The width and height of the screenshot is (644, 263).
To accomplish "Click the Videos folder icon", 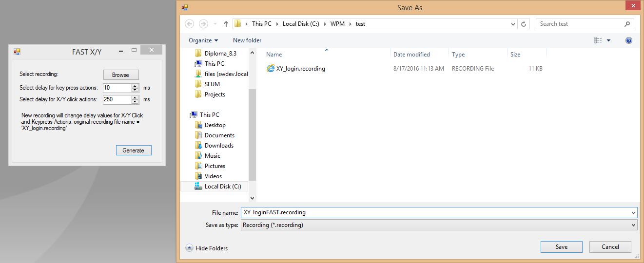I will coord(198,176).
